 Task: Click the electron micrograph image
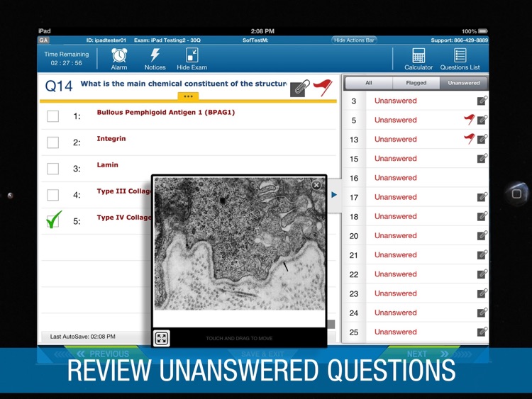240,244
